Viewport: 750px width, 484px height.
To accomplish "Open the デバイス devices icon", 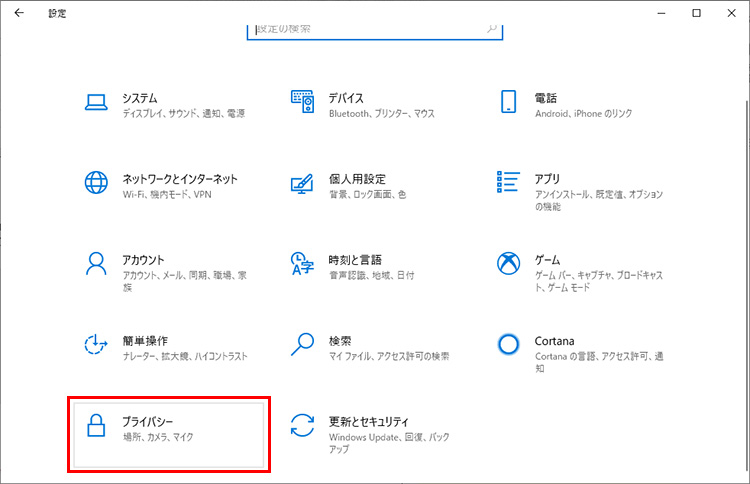I will click(x=303, y=101).
